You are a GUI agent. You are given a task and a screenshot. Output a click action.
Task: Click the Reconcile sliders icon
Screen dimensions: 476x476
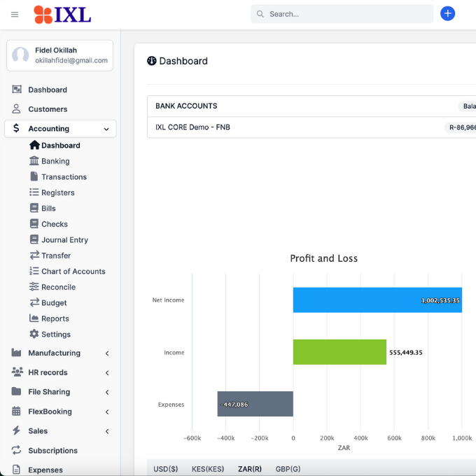pyautogui.click(x=34, y=287)
